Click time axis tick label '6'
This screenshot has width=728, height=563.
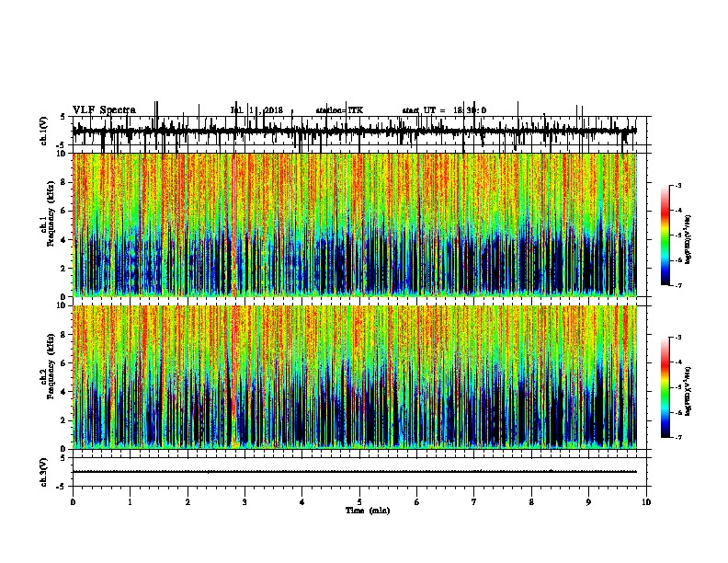click(x=417, y=502)
